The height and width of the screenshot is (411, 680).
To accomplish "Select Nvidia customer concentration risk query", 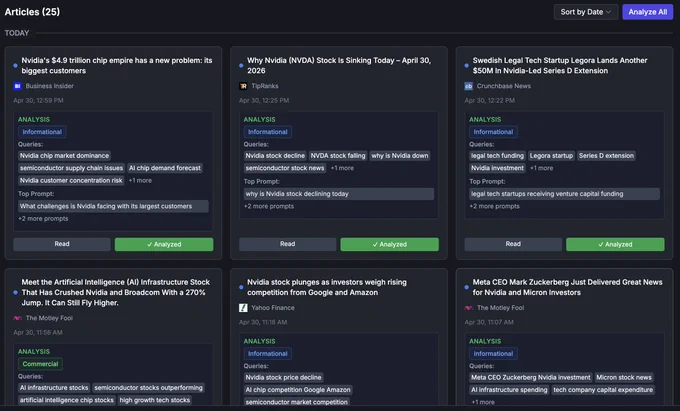I will tap(71, 180).
